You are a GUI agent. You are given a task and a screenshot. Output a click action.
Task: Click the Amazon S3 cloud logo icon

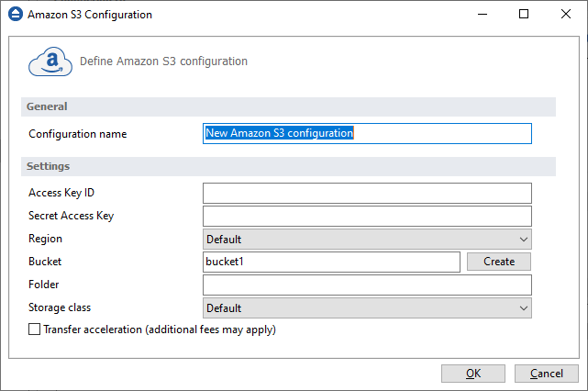coord(50,61)
